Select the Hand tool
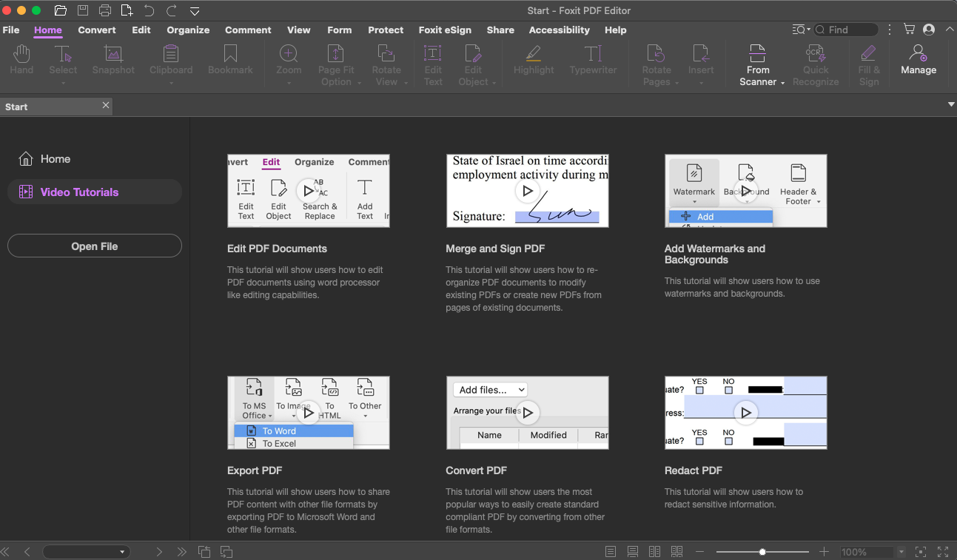Screen dimensions: 957x560 21,59
